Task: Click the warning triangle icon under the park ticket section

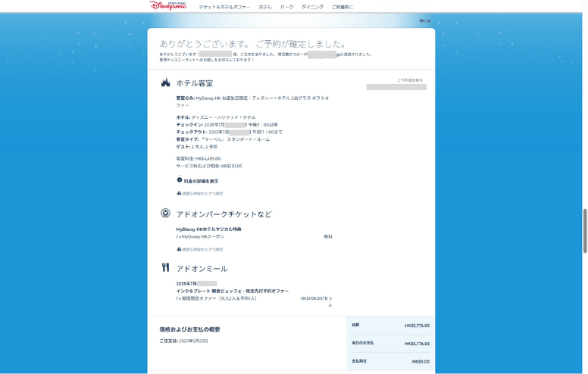Action: pyautogui.click(x=179, y=249)
